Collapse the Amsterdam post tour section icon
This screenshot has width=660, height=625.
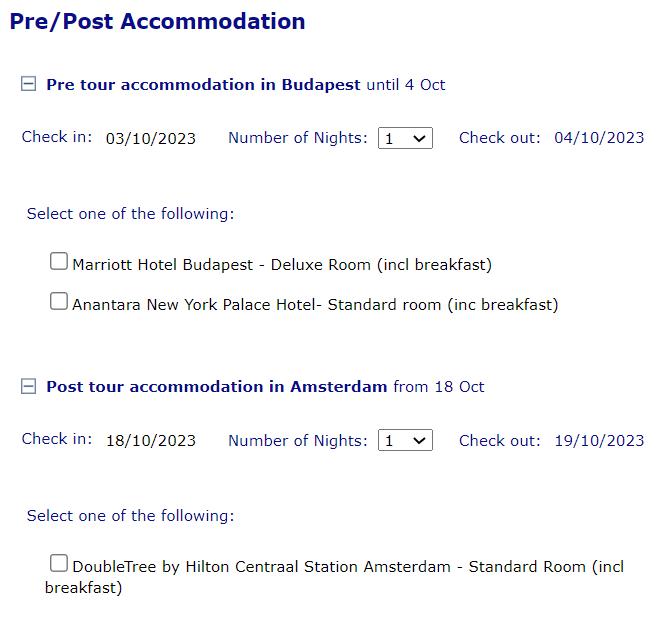[28, 387]
